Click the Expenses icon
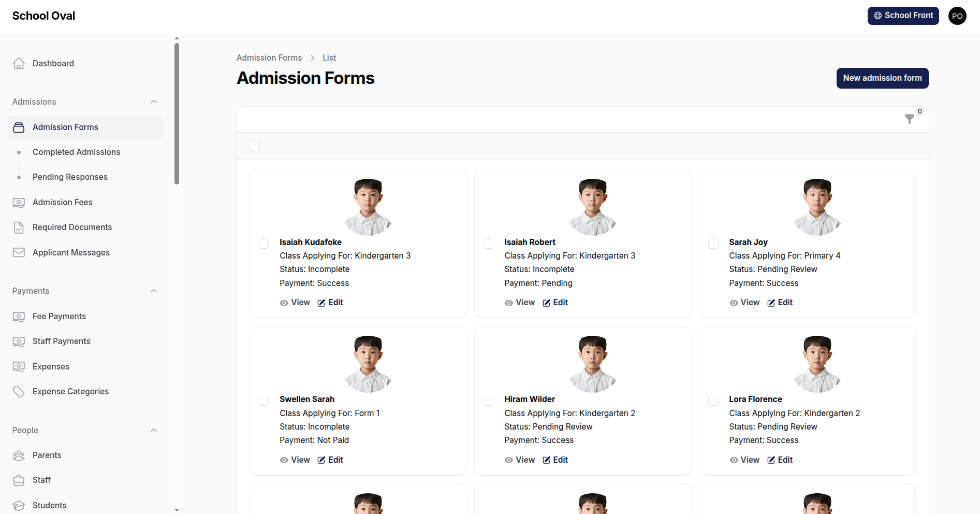980x514 pixels. coord(19,366)
